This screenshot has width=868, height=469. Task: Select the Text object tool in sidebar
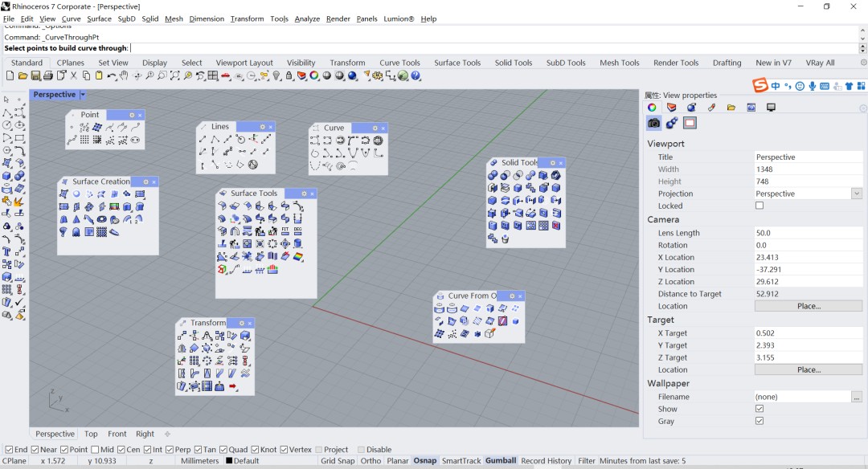[6, 251]
